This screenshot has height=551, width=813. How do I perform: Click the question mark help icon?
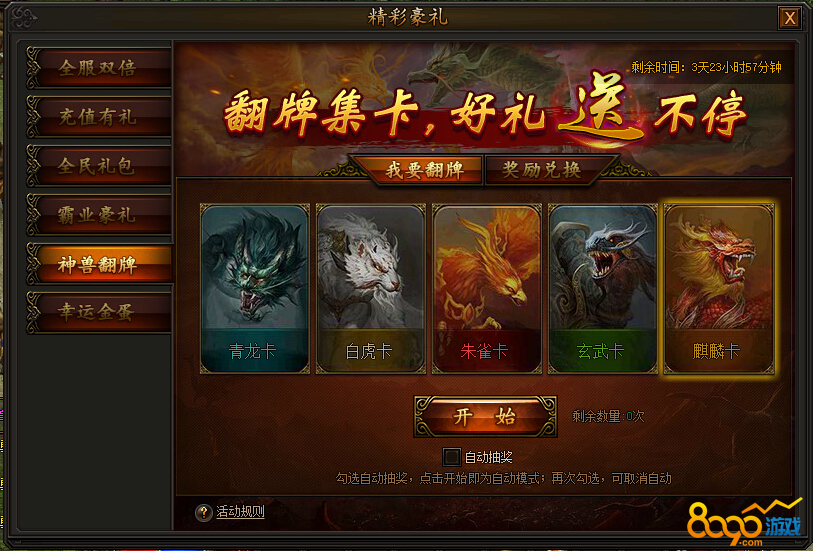click(x=204, y=513)
